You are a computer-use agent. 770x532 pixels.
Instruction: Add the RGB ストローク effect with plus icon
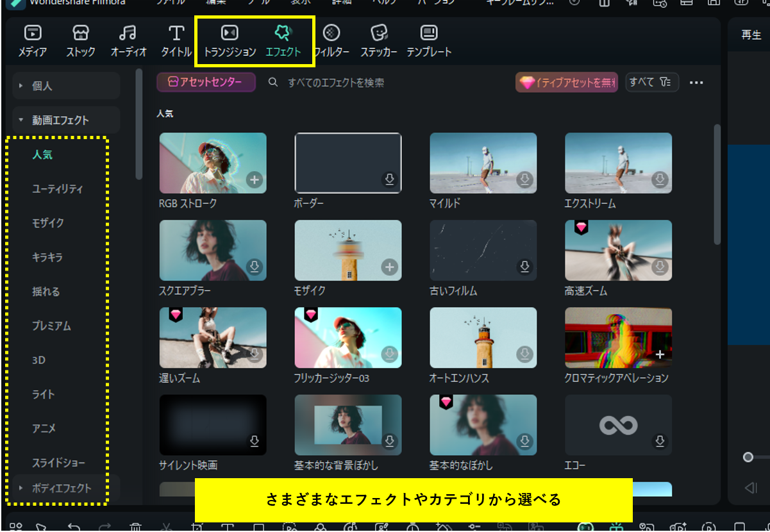point(255,180)
